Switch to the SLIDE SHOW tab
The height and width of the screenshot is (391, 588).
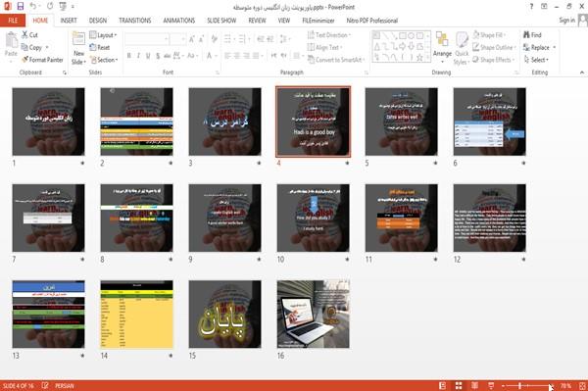(x=221, y=21)
